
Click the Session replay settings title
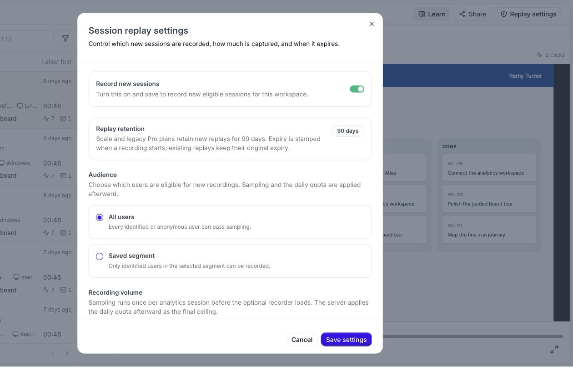click(x=138, y=31)
